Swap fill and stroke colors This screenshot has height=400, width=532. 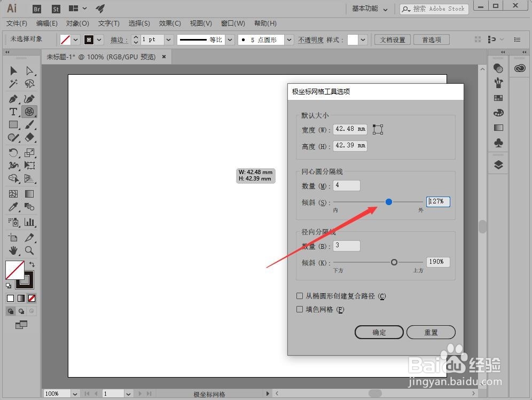click(32, 264)
